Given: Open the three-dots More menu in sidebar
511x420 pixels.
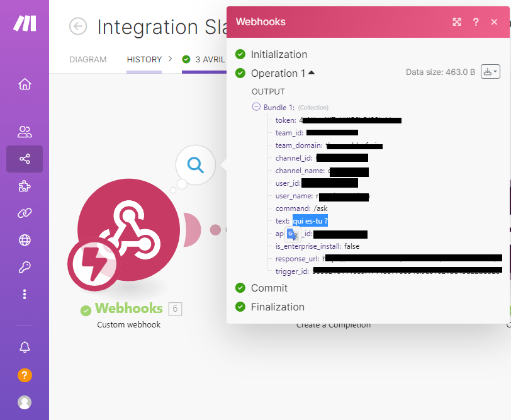Looking at the screenshot, I should (x=25, y=294).
